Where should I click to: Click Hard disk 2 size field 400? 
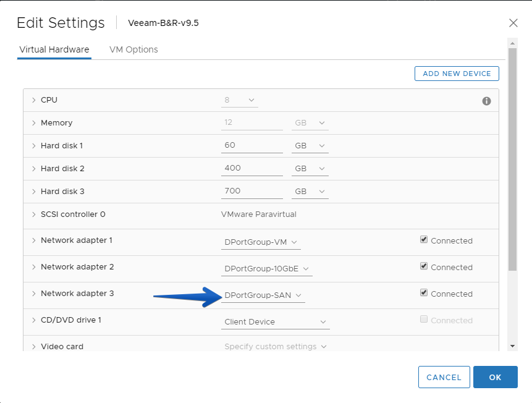[x=251, y=168]
